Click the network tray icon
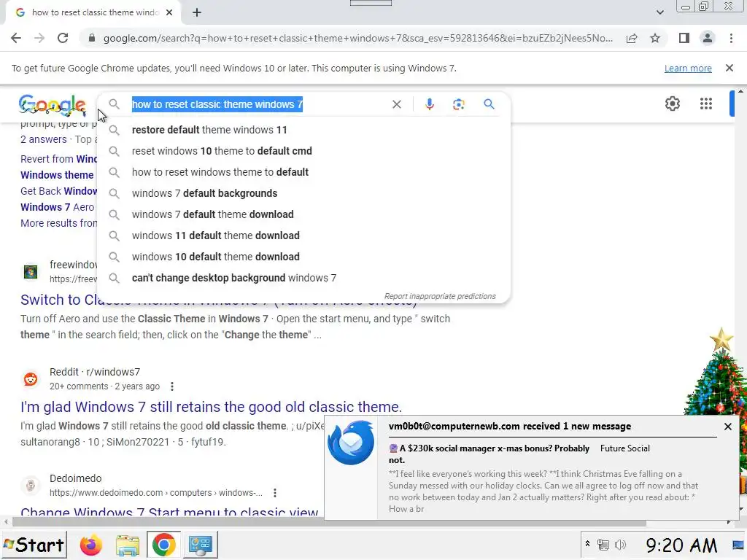The height and width of the screenshot is (560, 747). point(603,545)
